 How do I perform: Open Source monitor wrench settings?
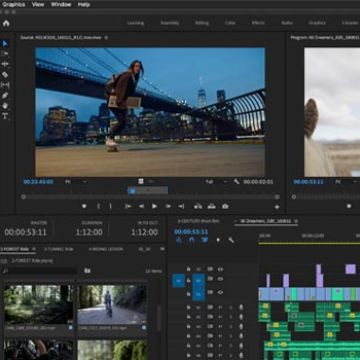tap(236, 182)
